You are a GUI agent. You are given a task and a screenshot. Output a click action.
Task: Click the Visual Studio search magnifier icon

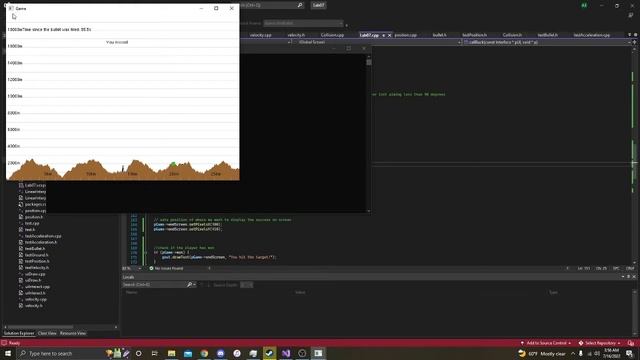click(x=300, y=5)
